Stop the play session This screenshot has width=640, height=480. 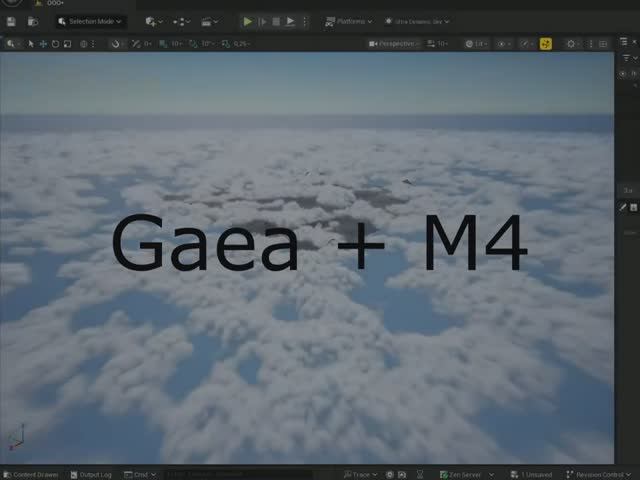pyautogui.click(x=276, y=22)
